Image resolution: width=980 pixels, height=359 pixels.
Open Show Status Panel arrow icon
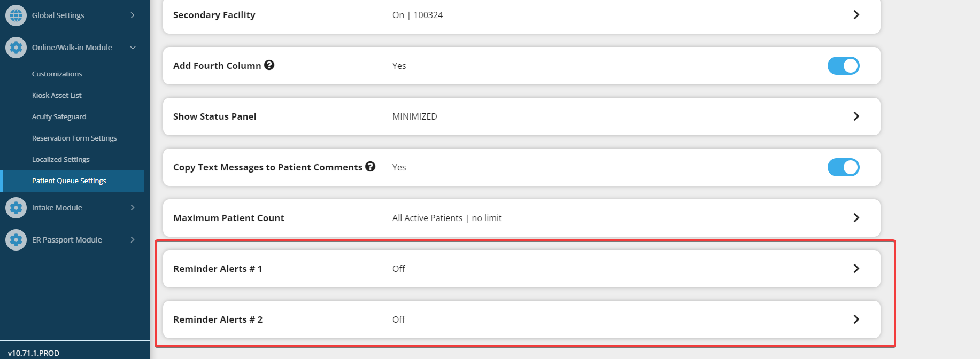tap(856, 116)
